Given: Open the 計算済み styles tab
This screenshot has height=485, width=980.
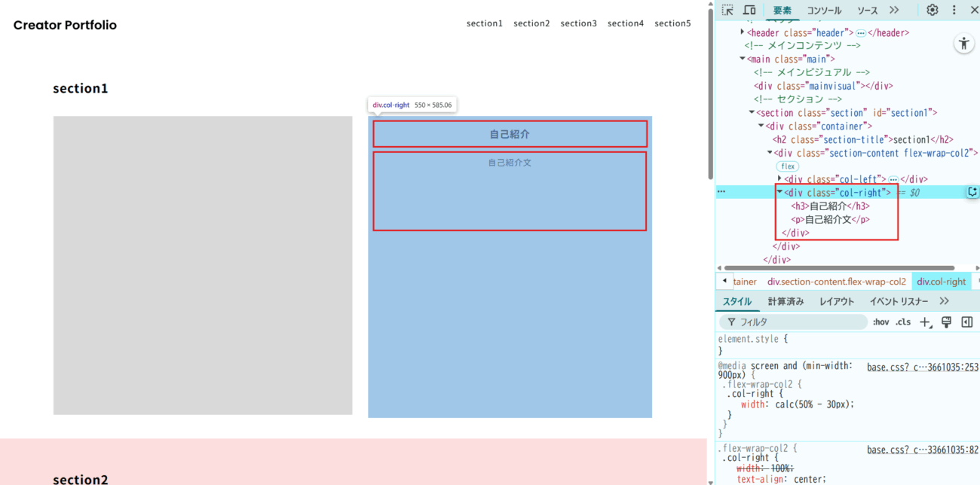Looking at the screenshot, I should [x=786, y=301].
